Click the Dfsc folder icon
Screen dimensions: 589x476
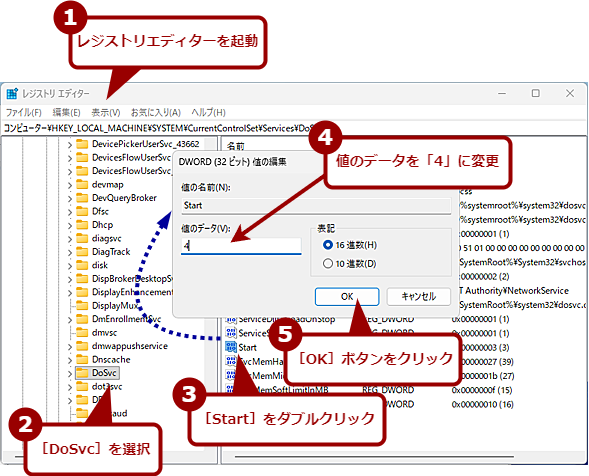pos(82,212)
